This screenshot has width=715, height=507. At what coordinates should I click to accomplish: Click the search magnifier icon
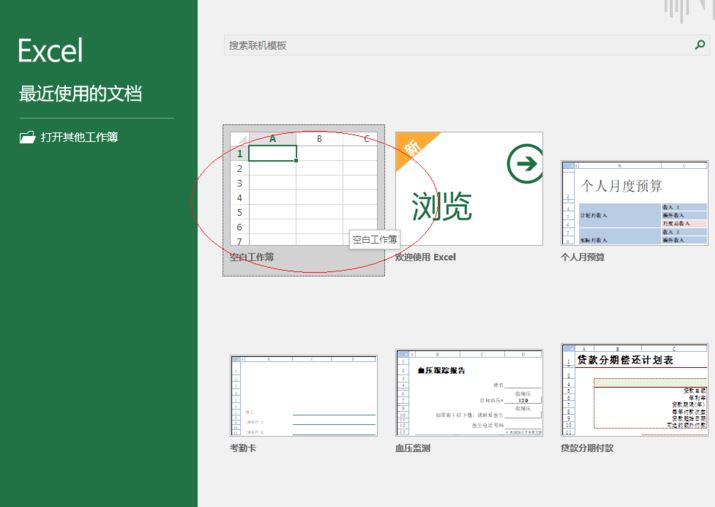[699, 45]
